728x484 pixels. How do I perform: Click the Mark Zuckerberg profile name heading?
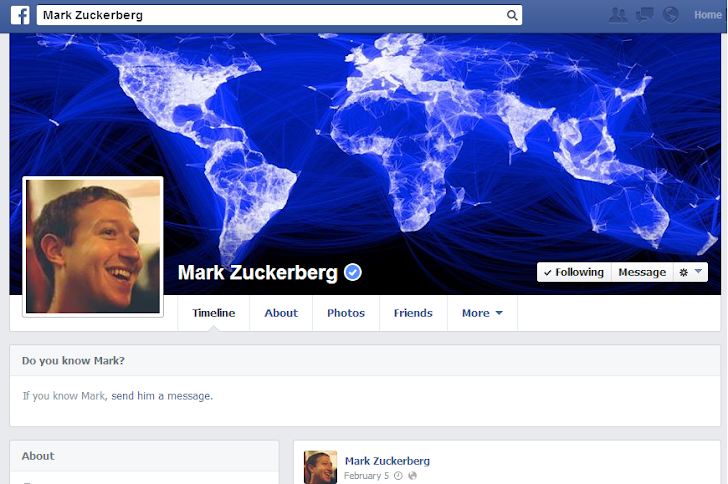(258, 273)
